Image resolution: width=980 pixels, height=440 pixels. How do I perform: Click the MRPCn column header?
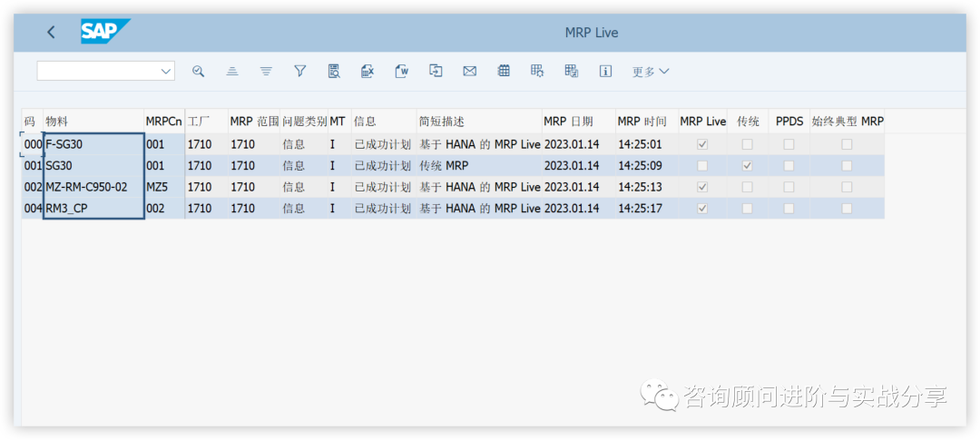(164, 122)
